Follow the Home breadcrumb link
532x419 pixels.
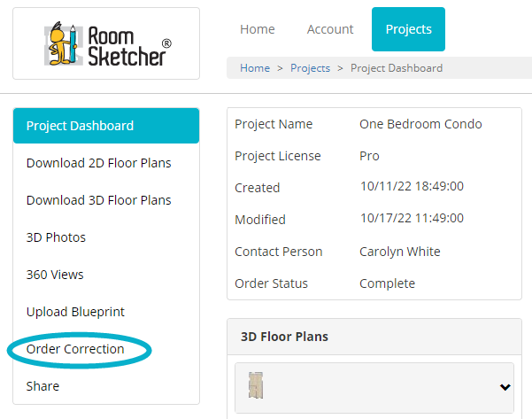click(x=255, y=68)
